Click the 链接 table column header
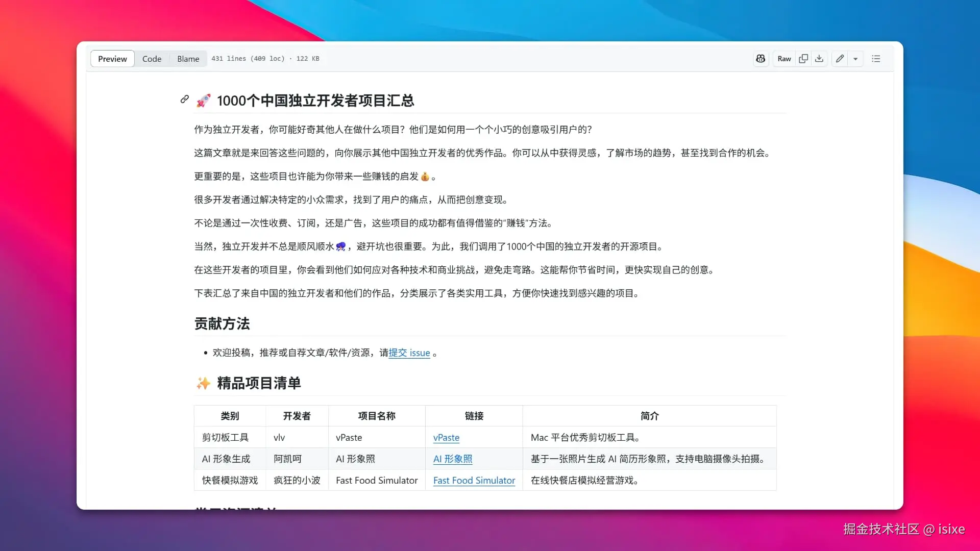The height and width of the screenshot is (551, 980). (x=474, y=416)
